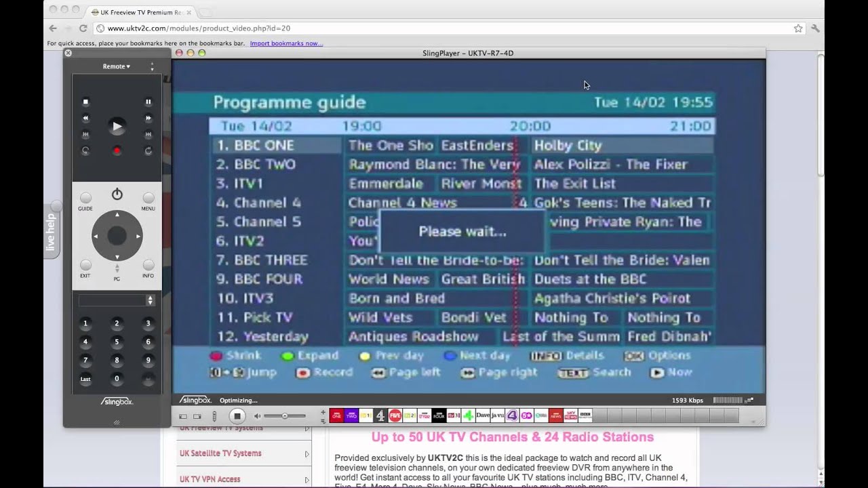Click number 5 on the remote keypad

click(x=117, y=342)
